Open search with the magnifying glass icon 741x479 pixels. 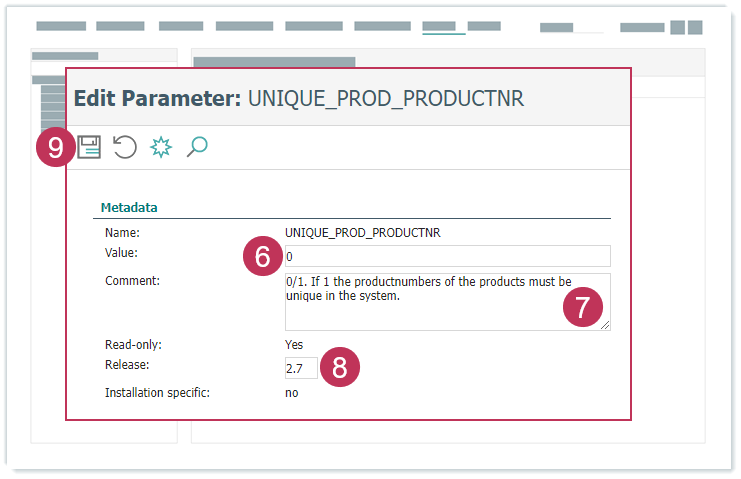click(x=197, y=148)
